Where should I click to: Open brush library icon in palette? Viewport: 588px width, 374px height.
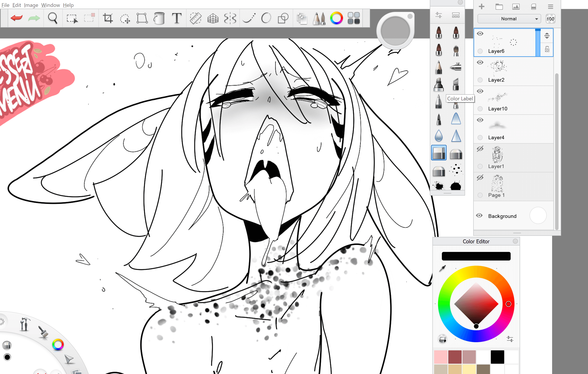tap(456, 15)
